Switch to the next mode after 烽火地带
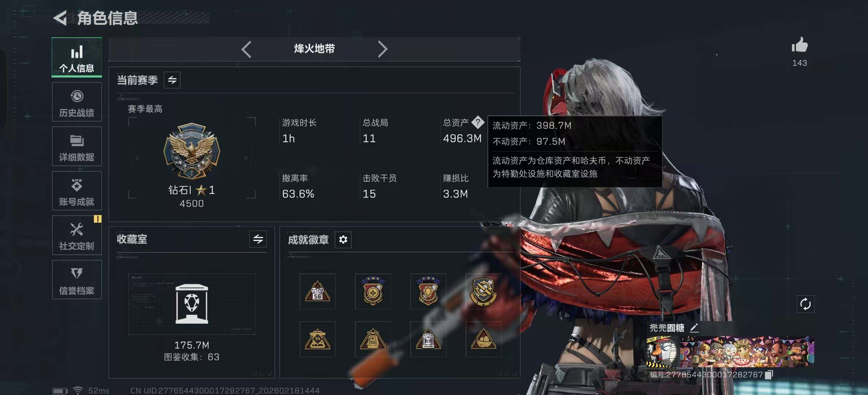Screen dimensions: 868x395 pyautogui.click(x=382, y=49)
